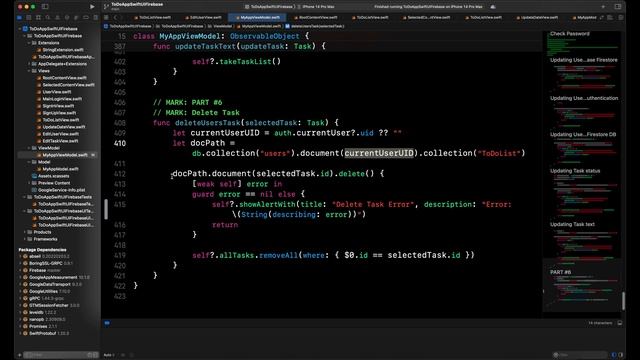Select the Project navigator folder icon
Screen dimensions: 640x360
tap(19, 18)
